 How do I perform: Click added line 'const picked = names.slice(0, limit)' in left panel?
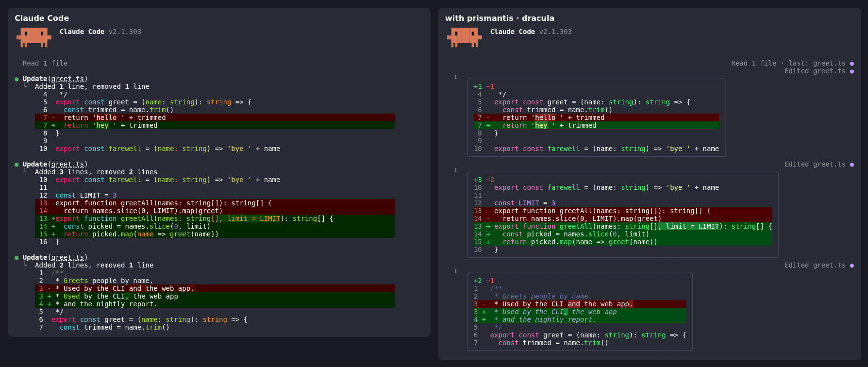pyautogui.click(x=215, y=226)
